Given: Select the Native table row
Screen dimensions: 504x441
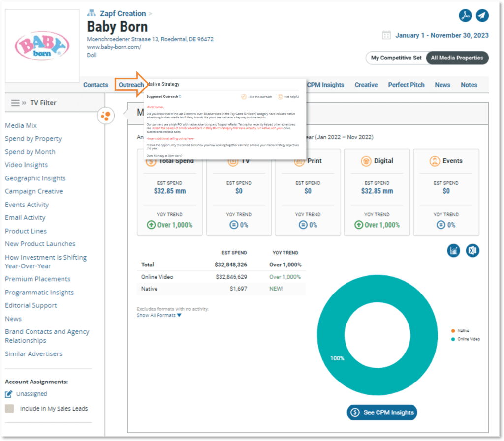Looking at the screenshot, I should click(x=221, y=289).
